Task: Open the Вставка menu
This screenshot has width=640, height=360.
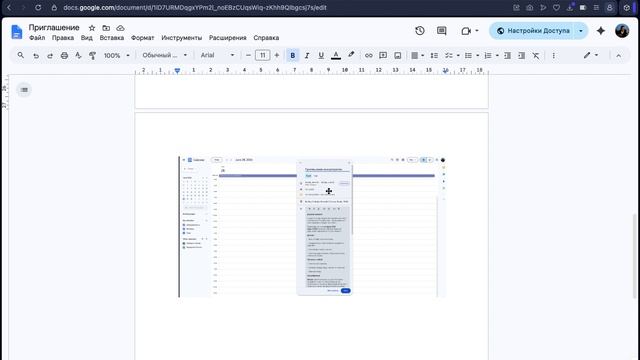Action: pos(112,38)
